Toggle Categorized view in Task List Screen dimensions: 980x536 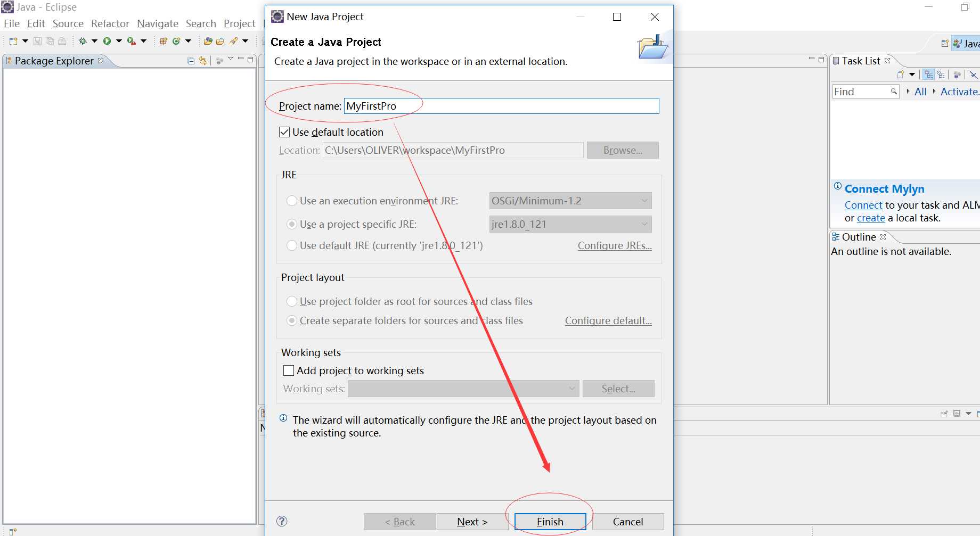coord(929,75)
